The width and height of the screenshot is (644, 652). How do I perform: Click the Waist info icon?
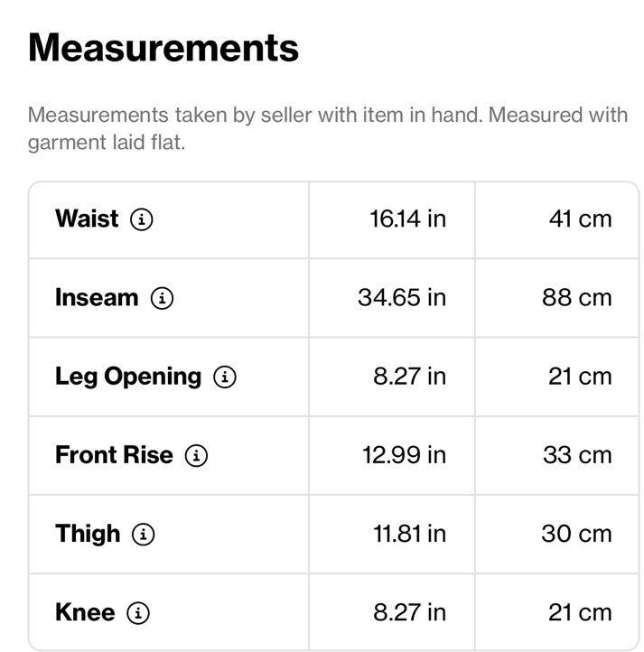142,219
